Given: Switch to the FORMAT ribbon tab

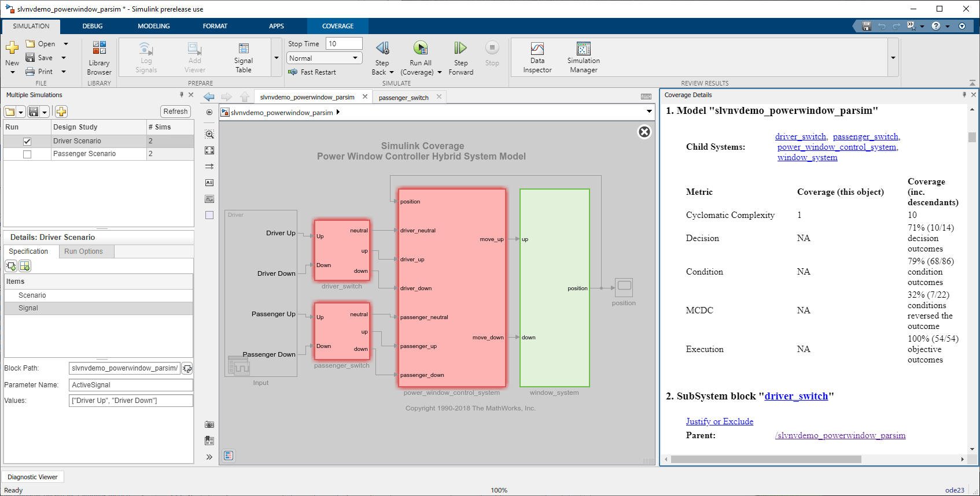Looking at the screenshot, I should point(215,26).
